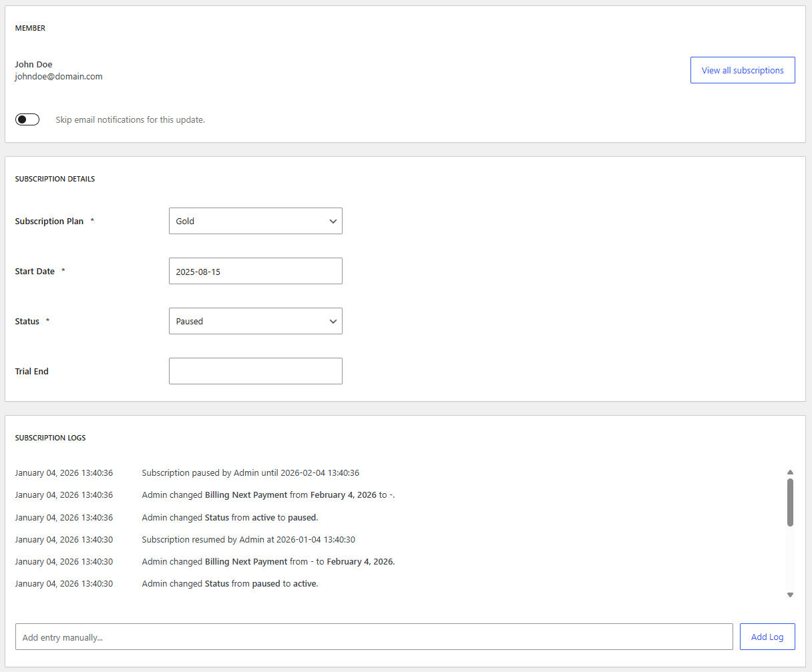
Task: Click the Add entry manually text box
Action: pyautogui.click(x=374, y=637)
